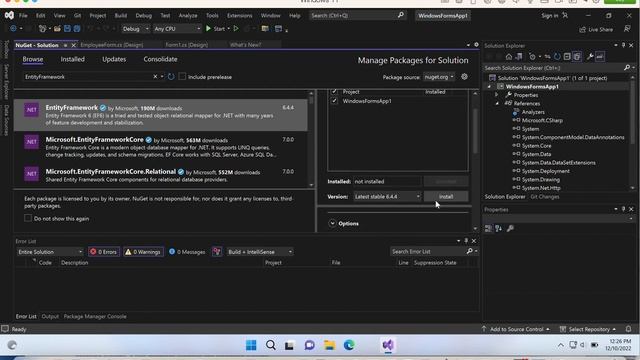The width and height of the screenshot is (640, 360).
Task: Click Property Pages wrench in Properties panel
Action: coord(510,229)
